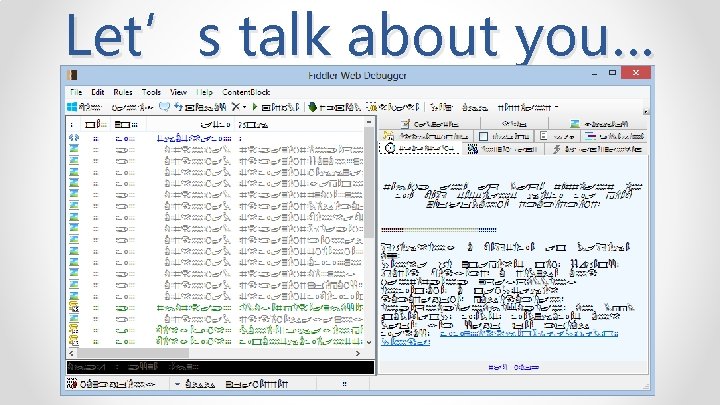The height and width of the screenshot is (405, 720).
Task: Open the process filter dropdown in status bar
Action: [177, 384]
